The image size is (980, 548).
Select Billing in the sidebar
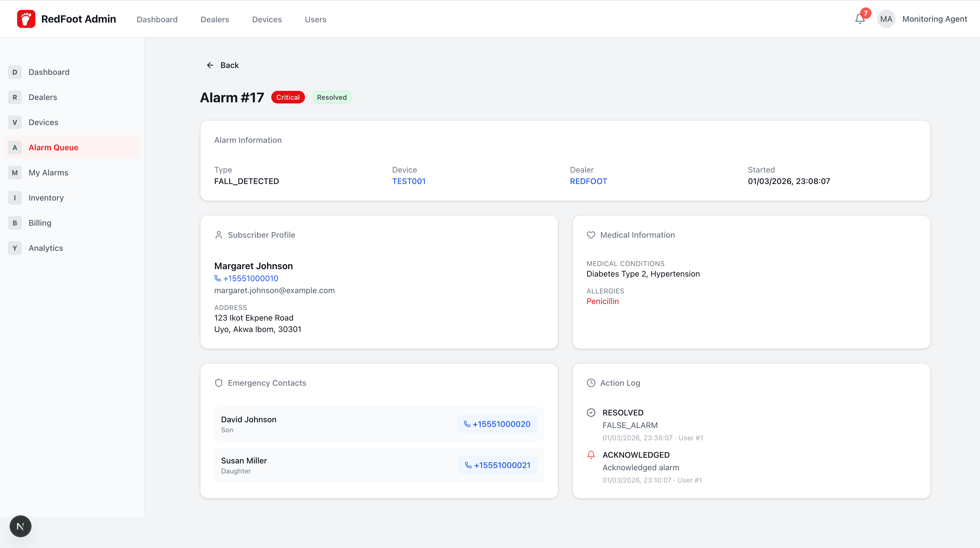tap(71, 223)
